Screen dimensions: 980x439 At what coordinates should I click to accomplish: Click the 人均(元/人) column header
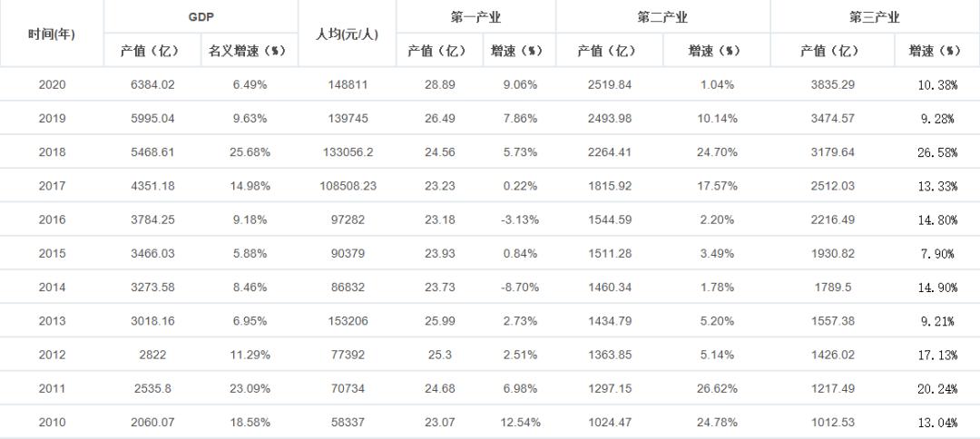click(x=347, y=34)
